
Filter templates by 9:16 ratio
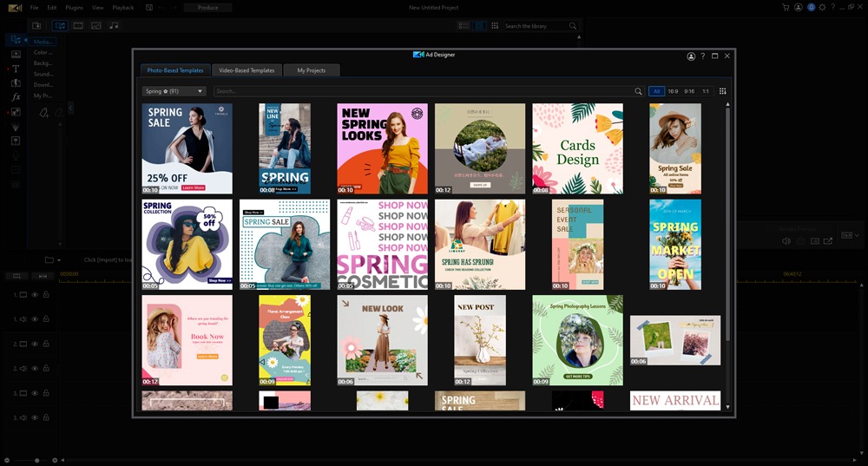click(x=689, y=91)
